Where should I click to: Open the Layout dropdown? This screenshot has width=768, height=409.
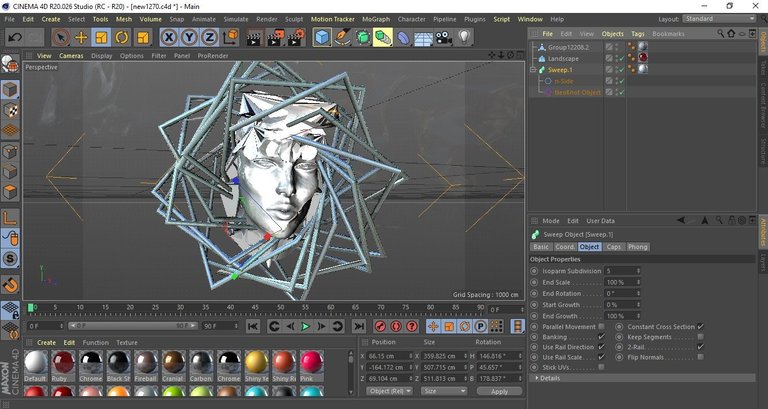coord(719,19)
